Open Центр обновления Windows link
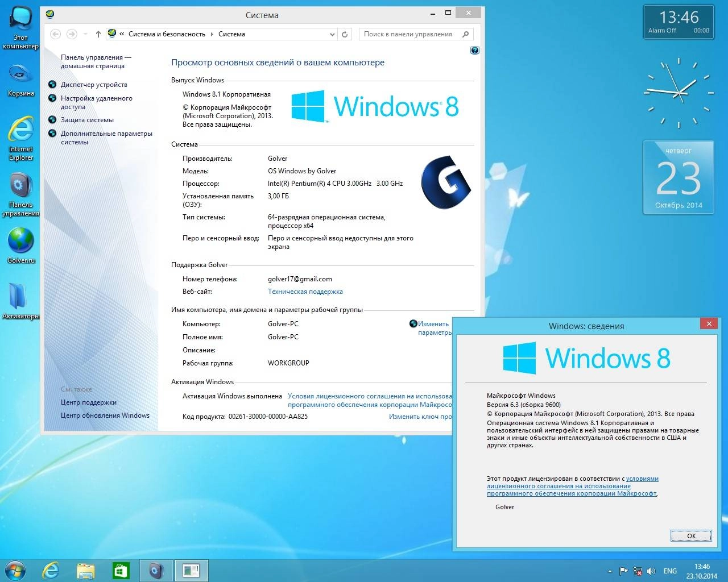 [x=105, y=415]
